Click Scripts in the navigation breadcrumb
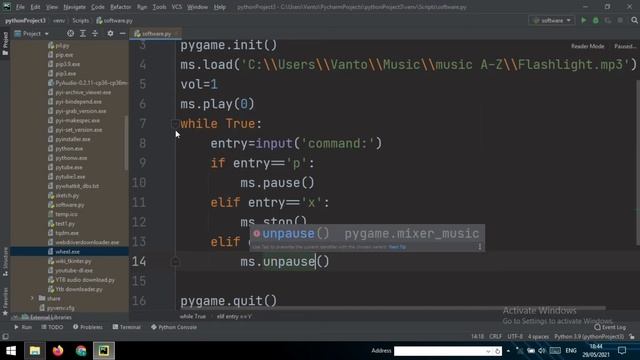 [x=80, y=20]
